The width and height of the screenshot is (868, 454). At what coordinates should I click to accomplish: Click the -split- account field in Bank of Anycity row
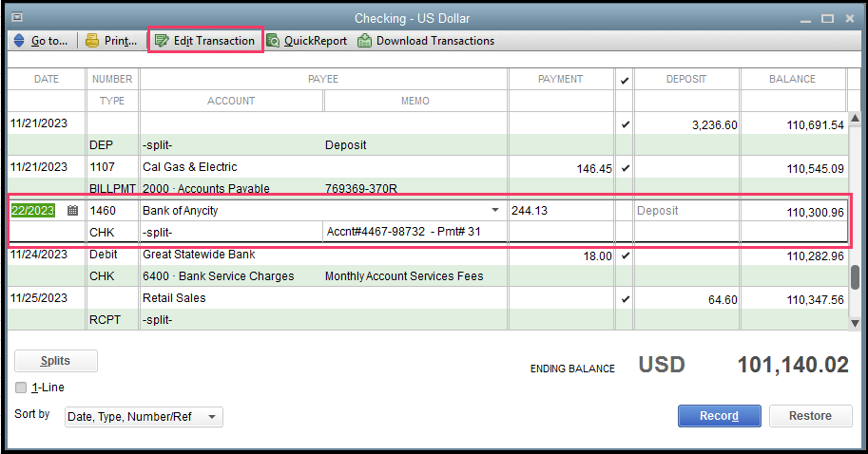click(x=231, y=233)
